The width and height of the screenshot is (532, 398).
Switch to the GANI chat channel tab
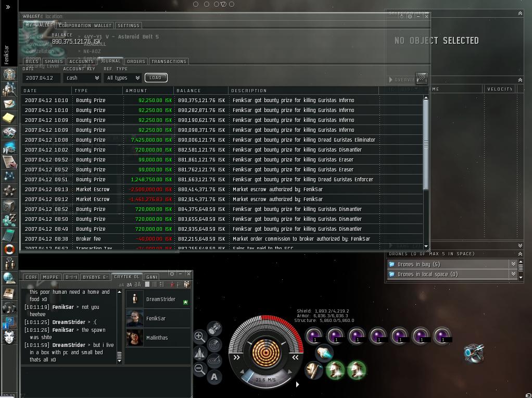click(151, 277)
